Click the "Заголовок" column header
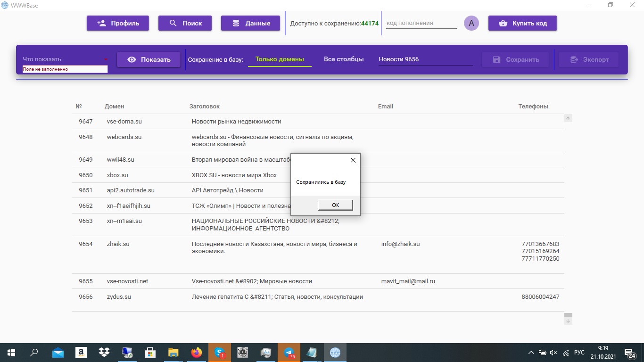This screenshot has width=644, height=362. pyautogui.click(x=205, y=107)
